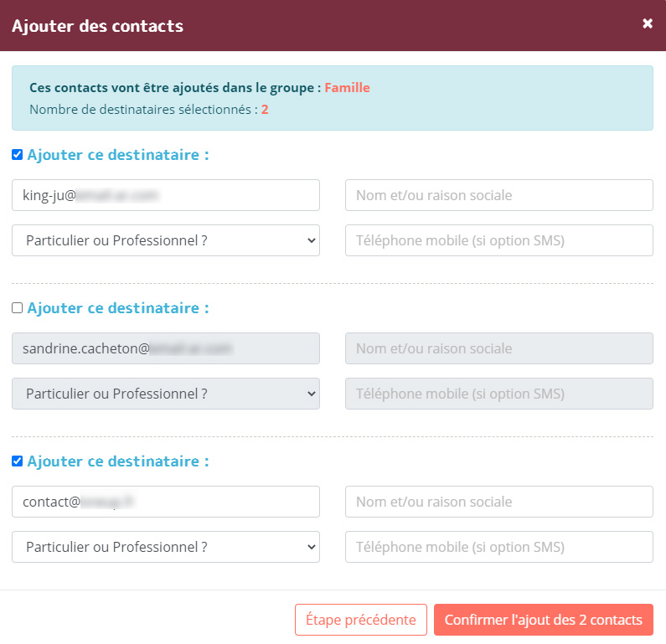Screen dimensions: 666x644
Task: Click mobile phone field for contact@ recipient
Action: [x=499, y=547]
